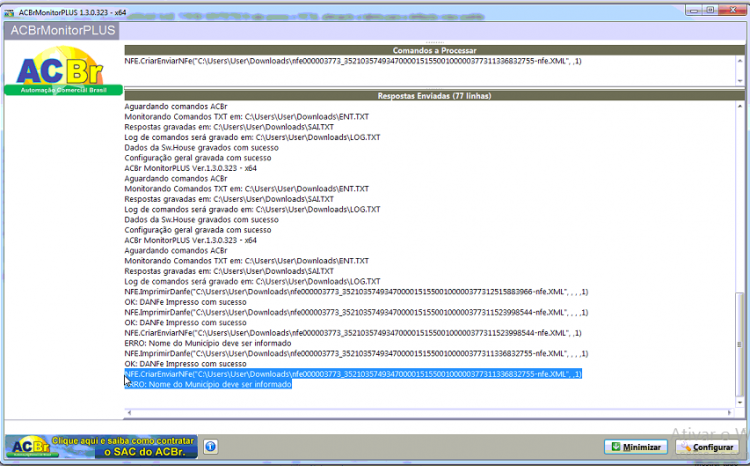Click highlighted 'ERRO: Nome do Município deve ser informado'
This screenshot has height=466, width=750.
point(208,384)
